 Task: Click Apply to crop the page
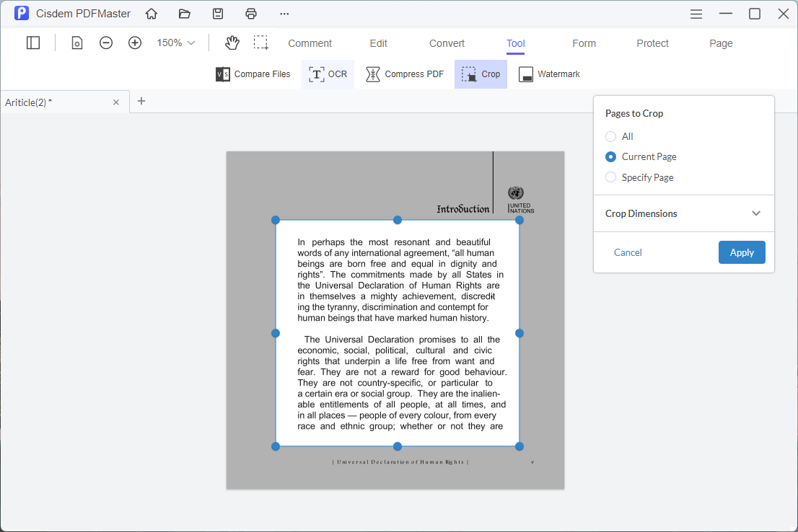point(742,252)
